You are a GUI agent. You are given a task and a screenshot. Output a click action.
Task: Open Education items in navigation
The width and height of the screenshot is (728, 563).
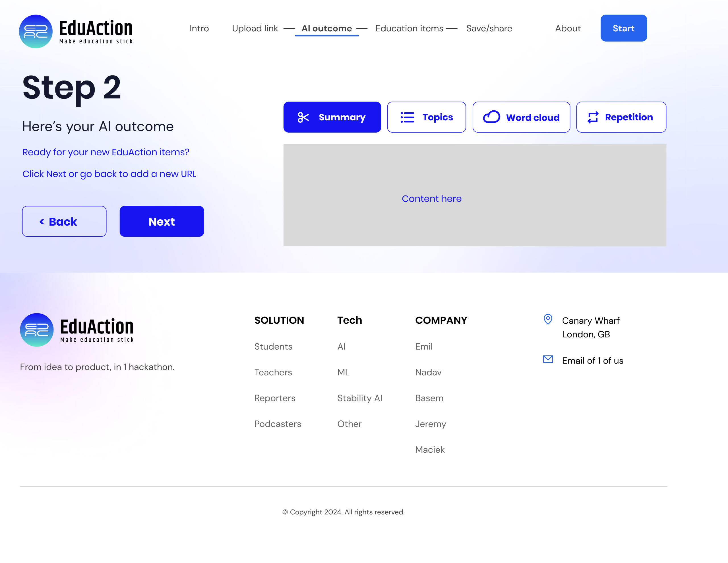pos(409,28)
